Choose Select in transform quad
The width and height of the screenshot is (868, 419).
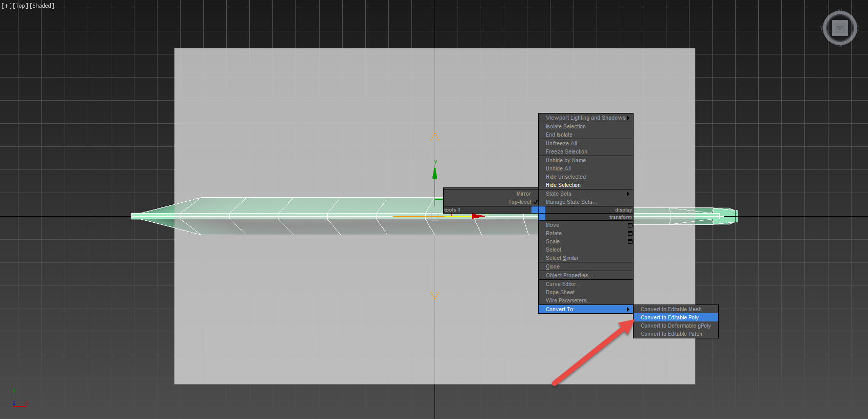point(586,250)
